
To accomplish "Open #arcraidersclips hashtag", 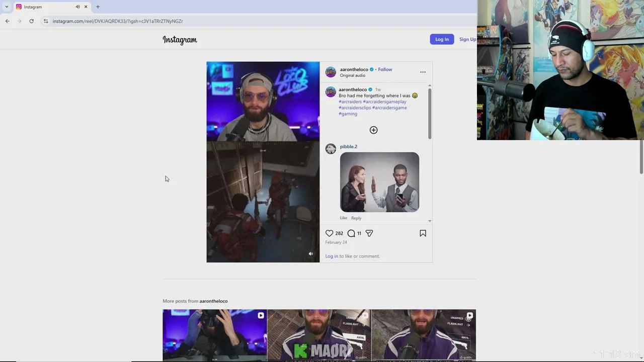I will [355, 108].
